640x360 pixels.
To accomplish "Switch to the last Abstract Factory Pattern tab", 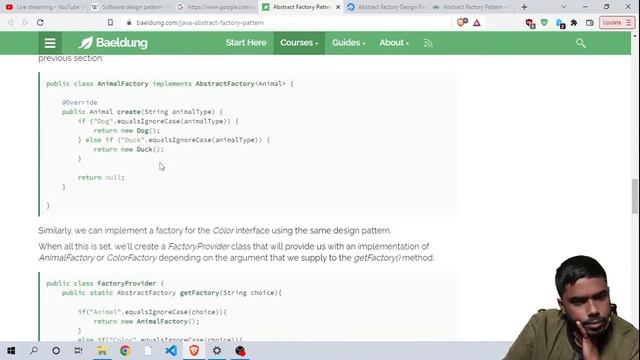I will (x=471, y=7).
